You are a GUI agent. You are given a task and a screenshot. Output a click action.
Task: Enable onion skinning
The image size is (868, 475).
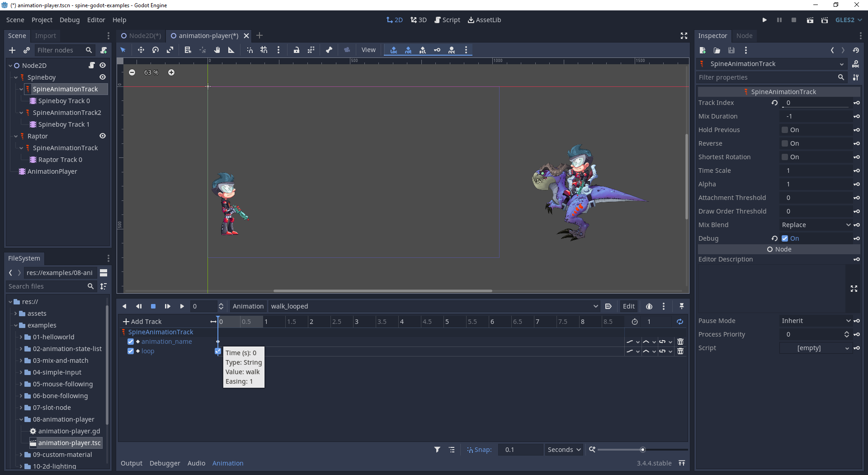(x=649, y=306)
